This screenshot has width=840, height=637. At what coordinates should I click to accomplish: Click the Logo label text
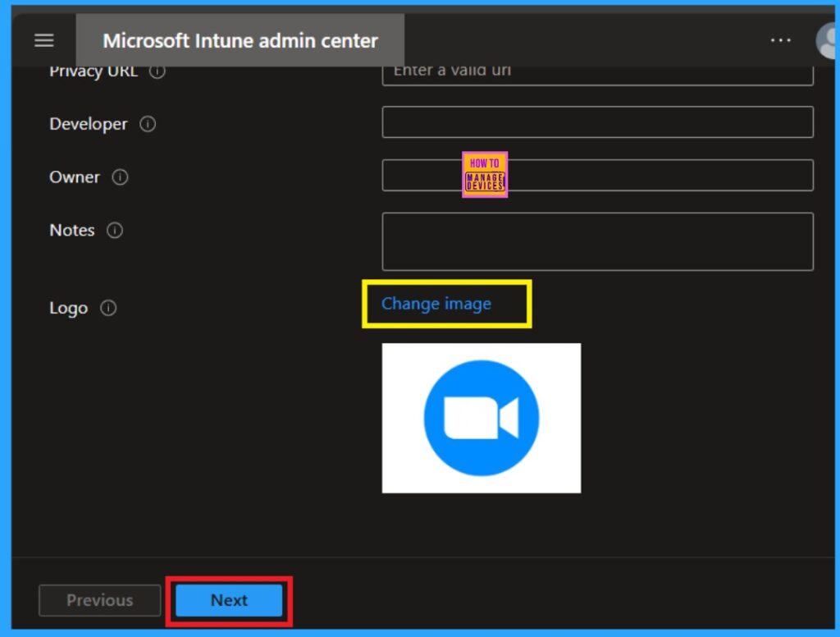pos(69,309)
